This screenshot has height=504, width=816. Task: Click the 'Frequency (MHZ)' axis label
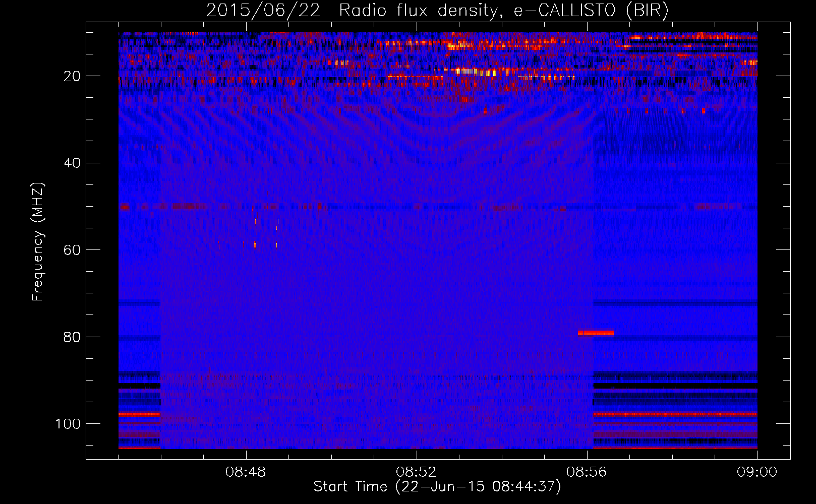coord(38,242)
